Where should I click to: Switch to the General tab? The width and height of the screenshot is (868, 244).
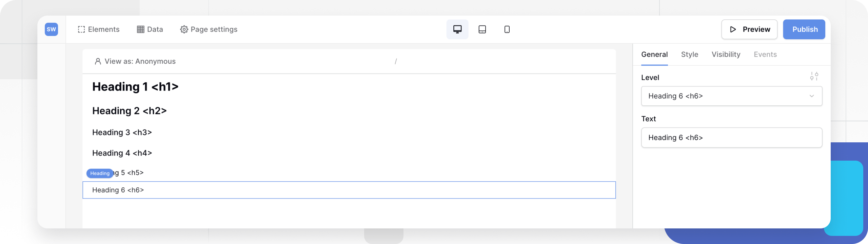coord(654,55)
